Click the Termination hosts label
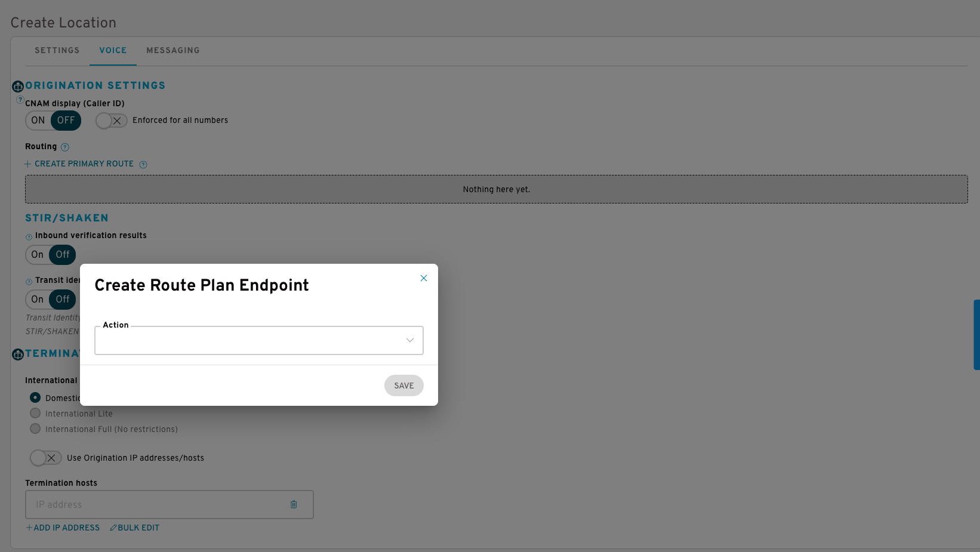The height and width of the screenshot is (552, 980). (61, 483)
